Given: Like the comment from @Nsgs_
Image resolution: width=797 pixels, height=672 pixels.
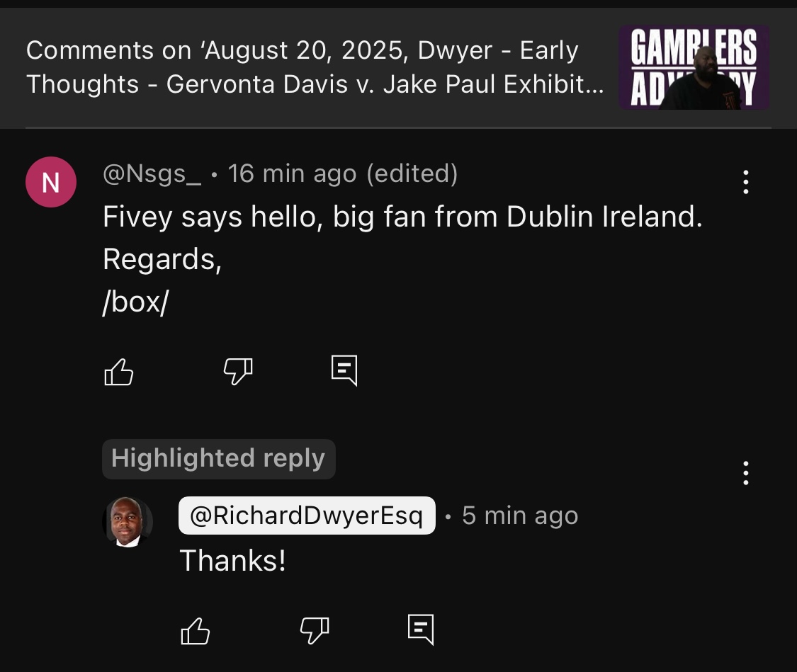Looking at the screenshot, I should [x=118, y=372].
